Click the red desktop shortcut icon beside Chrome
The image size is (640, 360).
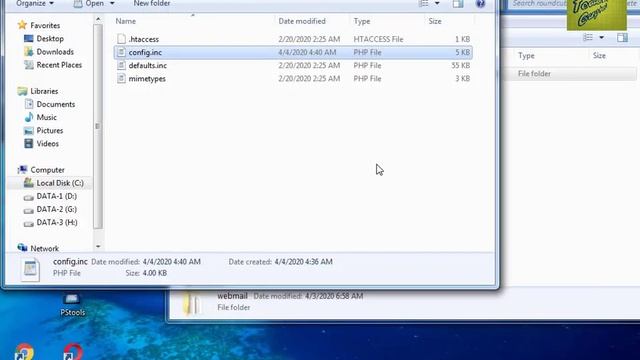click(73, 352)
